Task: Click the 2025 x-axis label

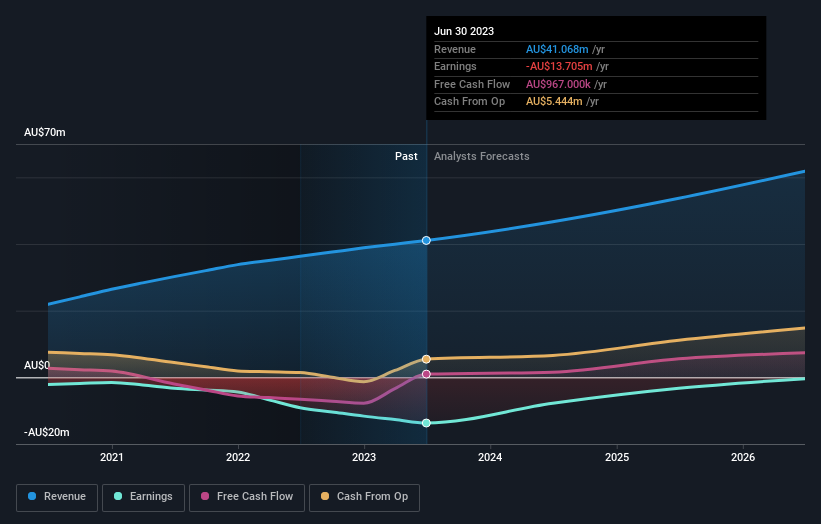Action: (x=617, y=457)
